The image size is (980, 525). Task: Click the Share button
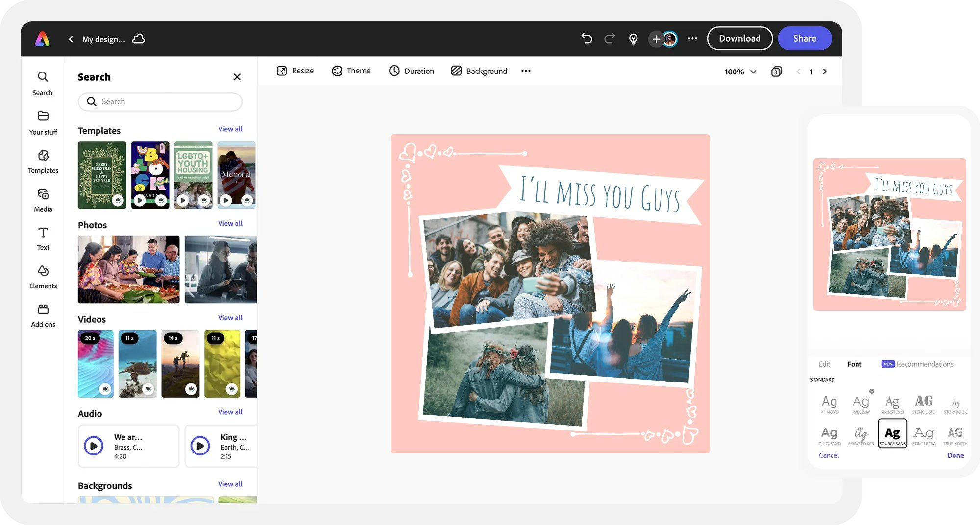pyautogui.click(x=805, y=38)
